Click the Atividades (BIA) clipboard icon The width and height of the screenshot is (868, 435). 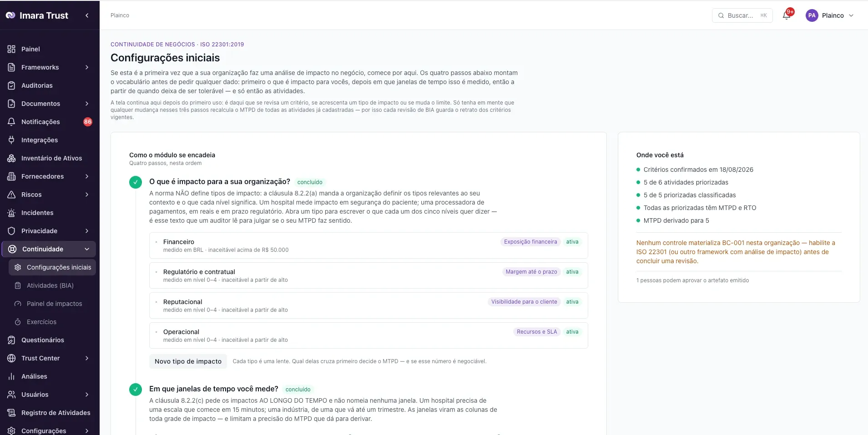pos(18,285)
